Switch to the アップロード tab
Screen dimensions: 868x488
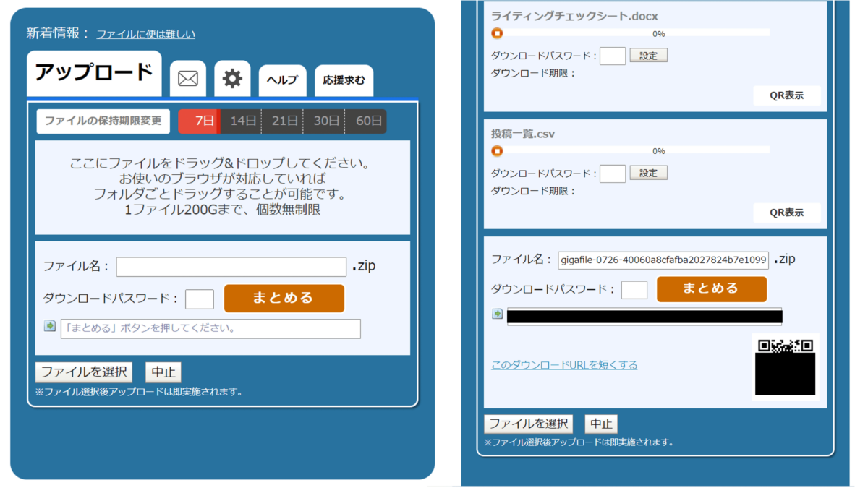point(94,73)
